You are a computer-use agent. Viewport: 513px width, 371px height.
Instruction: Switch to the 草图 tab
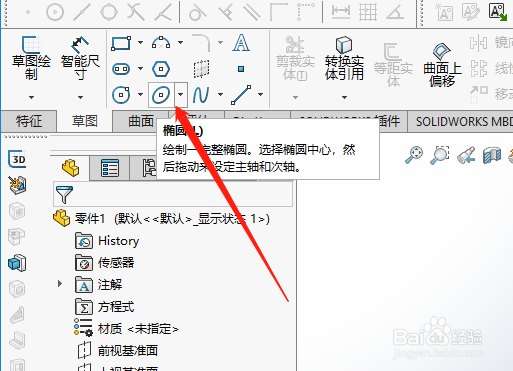(x=85, y=121)
